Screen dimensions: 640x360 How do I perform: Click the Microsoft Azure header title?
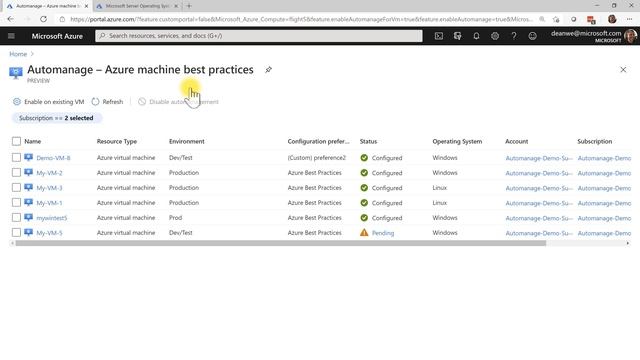coord(57,36)
